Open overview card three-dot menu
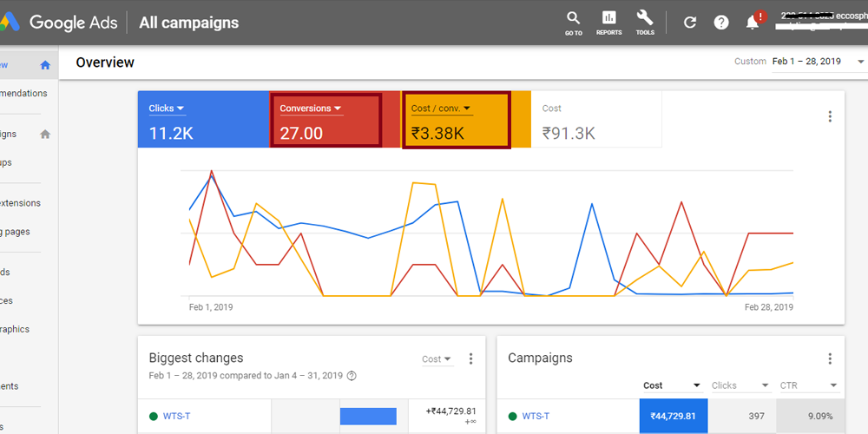Screen dimensions: 868x434 tap(830, 116)
